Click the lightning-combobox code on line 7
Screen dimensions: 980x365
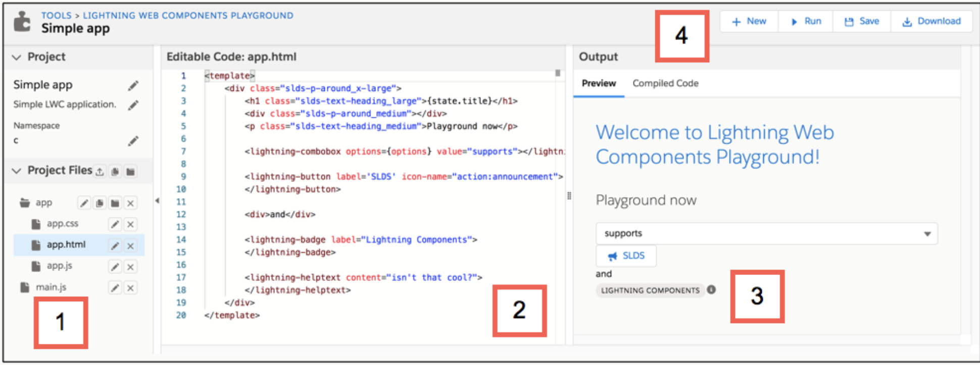click(405, 151)
